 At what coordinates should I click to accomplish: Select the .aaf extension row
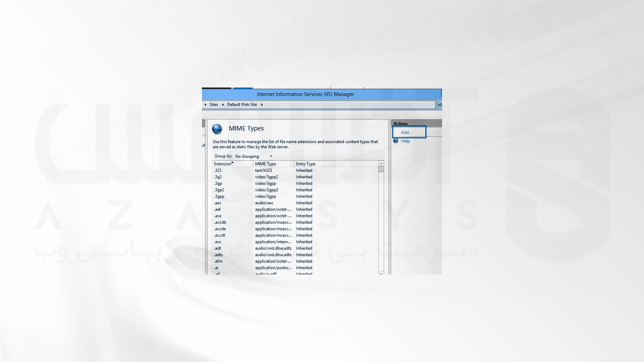[295, 209]
